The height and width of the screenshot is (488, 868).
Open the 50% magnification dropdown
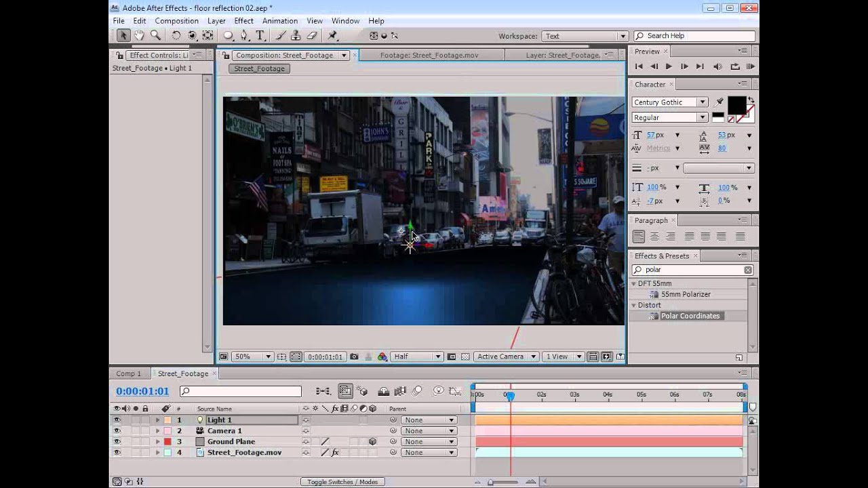252,357
